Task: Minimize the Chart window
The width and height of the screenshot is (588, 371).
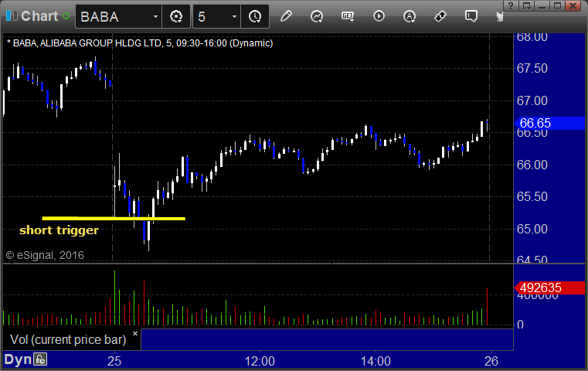Action: [x=542, y=5]
